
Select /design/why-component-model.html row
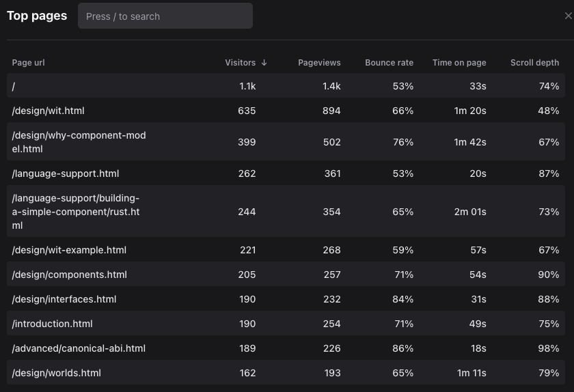coord(79,142)
